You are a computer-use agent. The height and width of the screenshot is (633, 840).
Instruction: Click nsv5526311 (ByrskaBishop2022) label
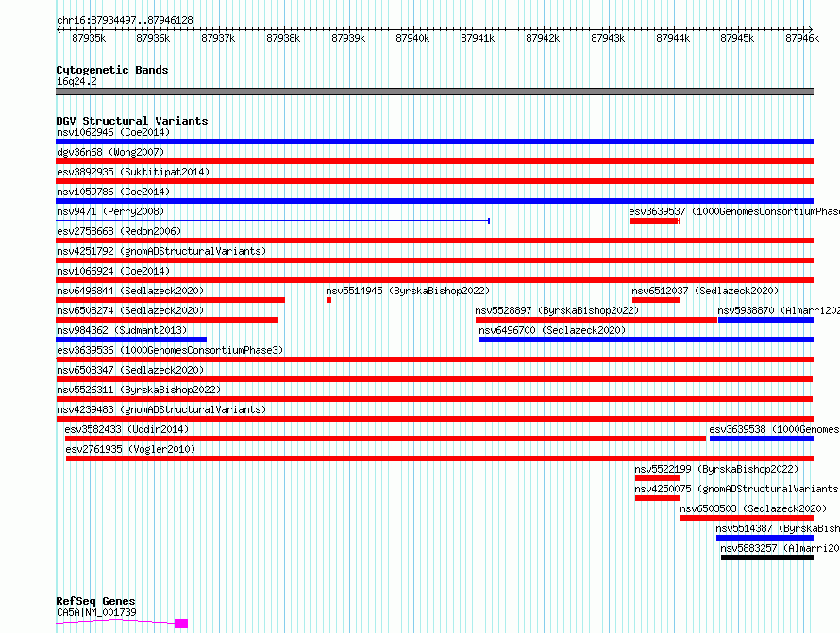click(x=139, y=390)
